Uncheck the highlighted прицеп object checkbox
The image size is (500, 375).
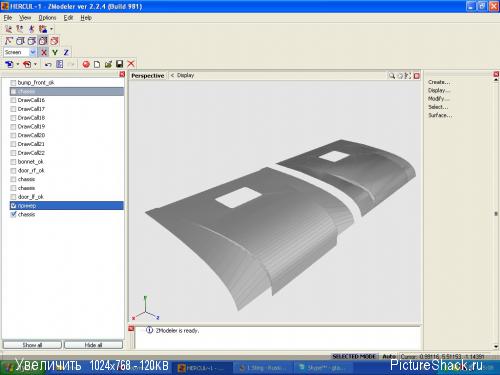coord(13,206)
